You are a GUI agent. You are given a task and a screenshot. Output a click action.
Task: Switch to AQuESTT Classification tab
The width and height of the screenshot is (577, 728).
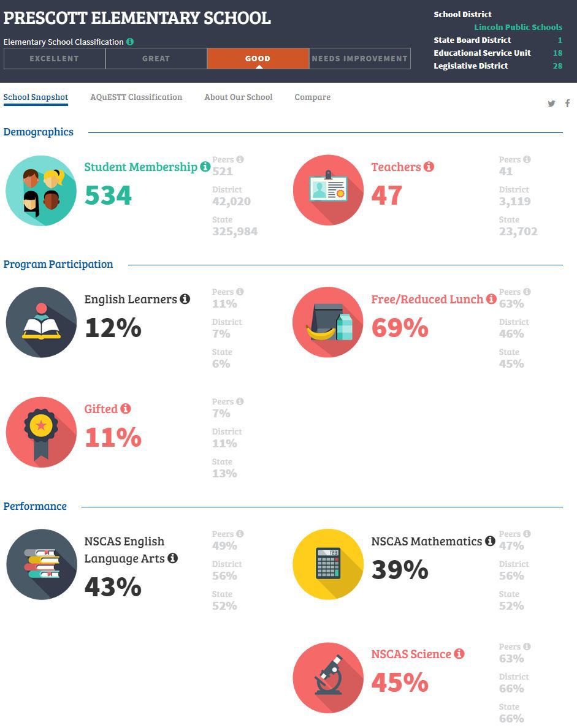click(x=136, y=97)
